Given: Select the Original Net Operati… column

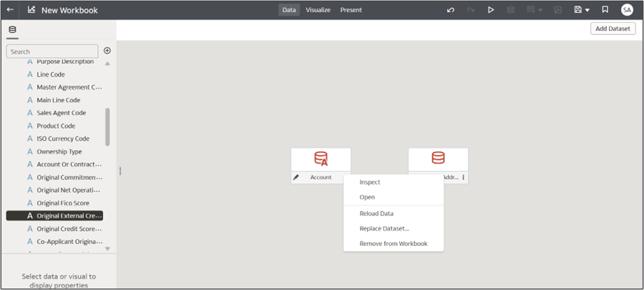Looking at the screenshot, I should point(69,190).
